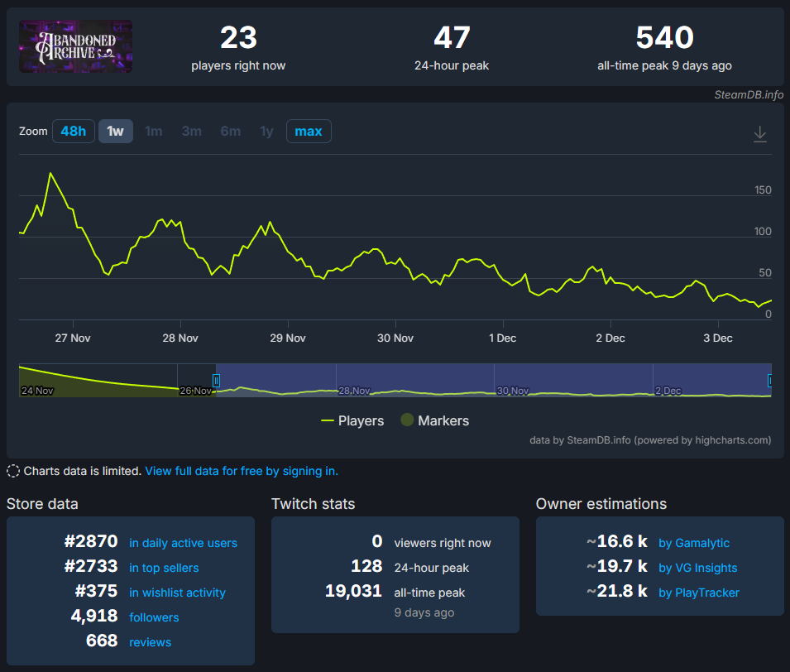Click the '47' 24-hour peak value
This screenshot has width=790, height=672.
point(452,38)
